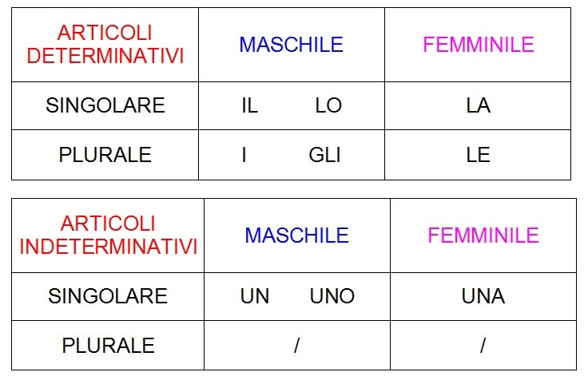Click the article IL
Viewport: 588px width, 380px height.
click(249, 105)
